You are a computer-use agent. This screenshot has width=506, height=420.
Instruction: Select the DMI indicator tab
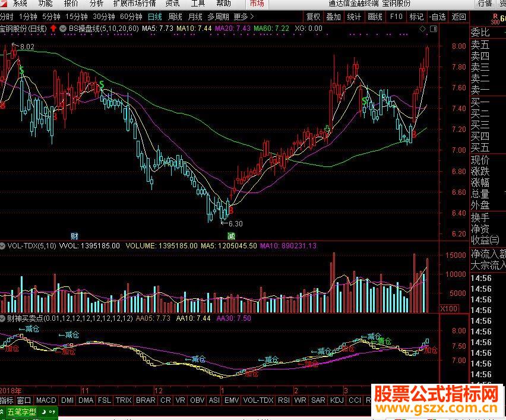click(67, 400)
